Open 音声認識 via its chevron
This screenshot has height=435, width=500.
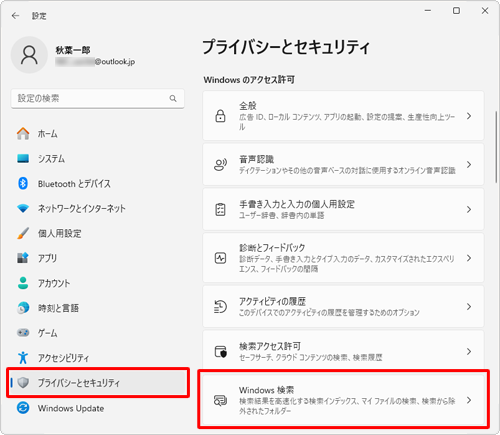pos(469,164)
